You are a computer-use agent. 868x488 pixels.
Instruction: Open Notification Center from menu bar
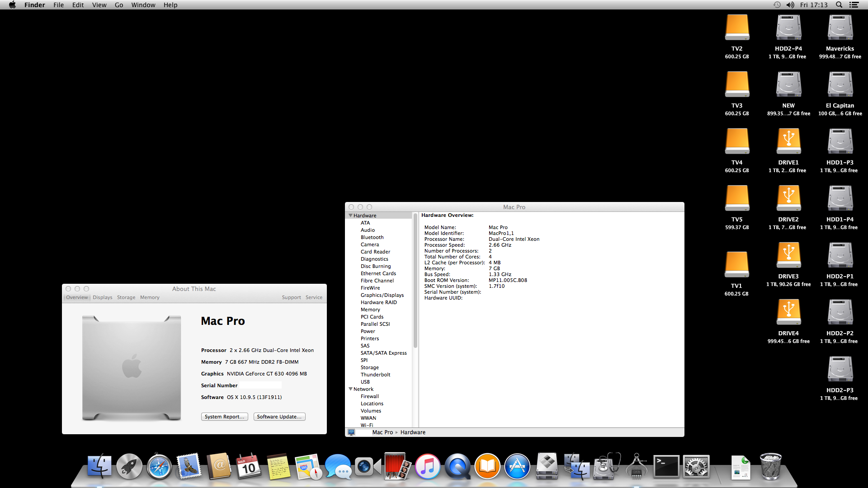pyautogui.click(x=854, y=5)
